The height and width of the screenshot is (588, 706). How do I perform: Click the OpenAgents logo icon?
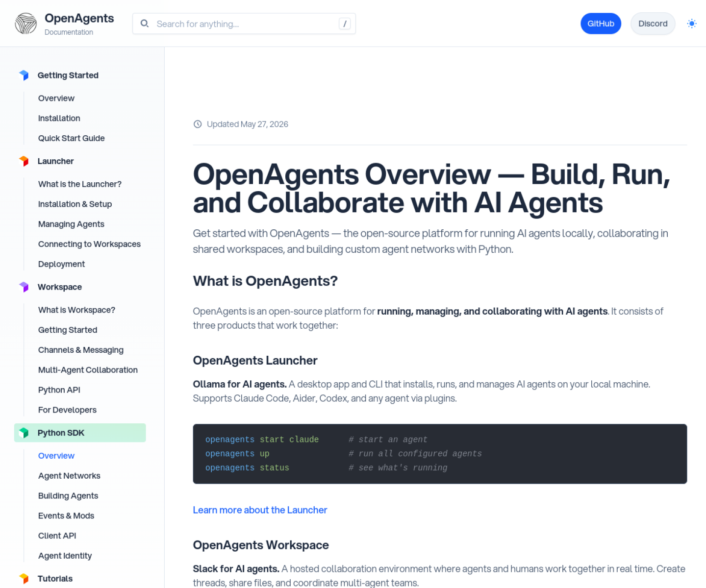(25, 24)
